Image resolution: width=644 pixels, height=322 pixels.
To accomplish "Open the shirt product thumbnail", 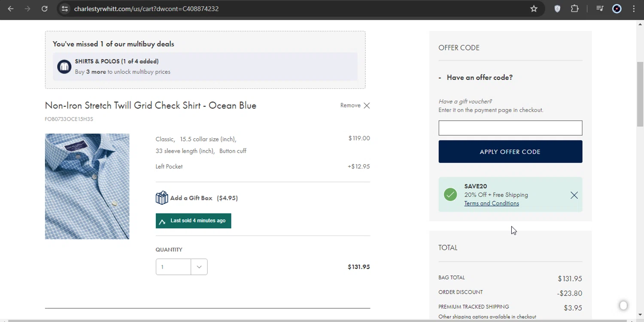I will [87, 186].
